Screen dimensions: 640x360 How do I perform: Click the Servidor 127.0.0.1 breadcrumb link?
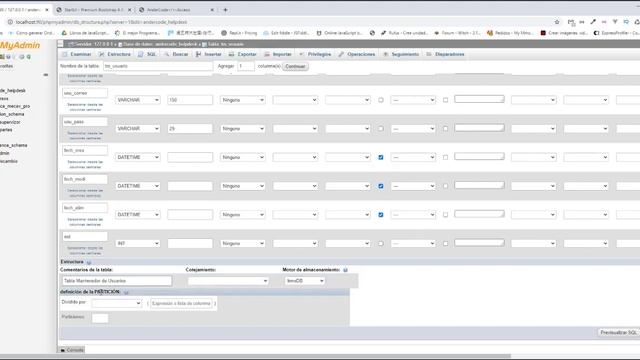(91, 44)
